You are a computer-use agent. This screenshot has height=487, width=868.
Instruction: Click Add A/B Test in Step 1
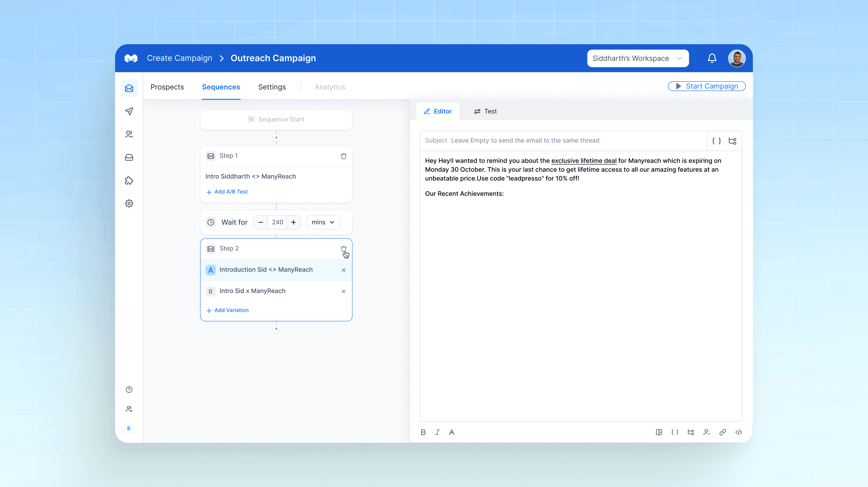click(227, 192)
